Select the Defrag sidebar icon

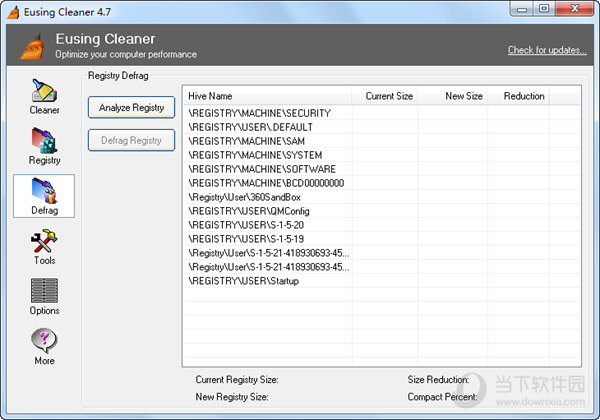44,196
